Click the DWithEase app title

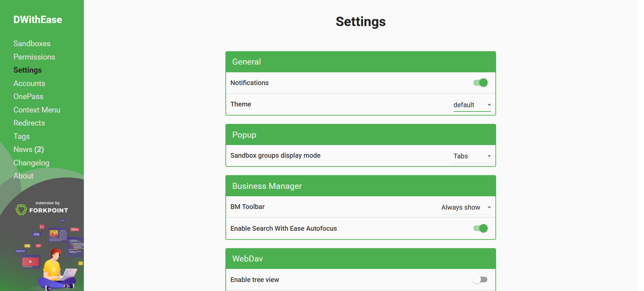point(37,20)
